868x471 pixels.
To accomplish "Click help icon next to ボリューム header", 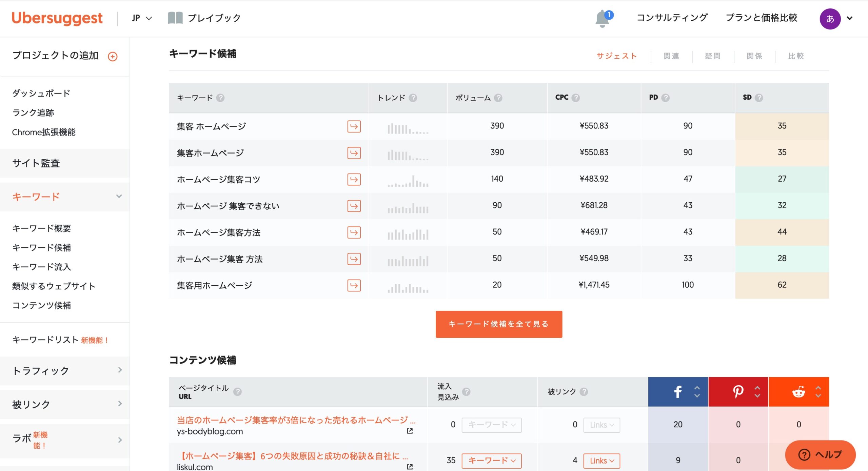I will tap(498, 98).
